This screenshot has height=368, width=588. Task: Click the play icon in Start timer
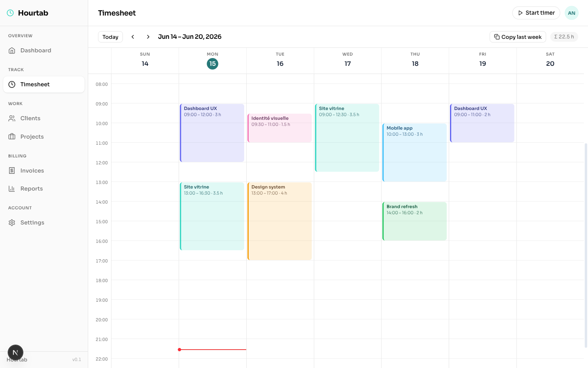coord(520,13)
